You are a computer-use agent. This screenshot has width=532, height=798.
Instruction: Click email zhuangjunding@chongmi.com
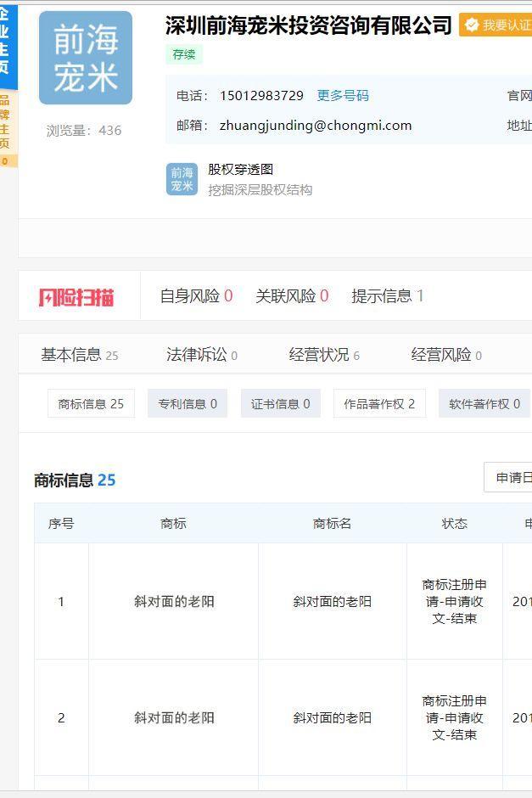coord(316,125)
